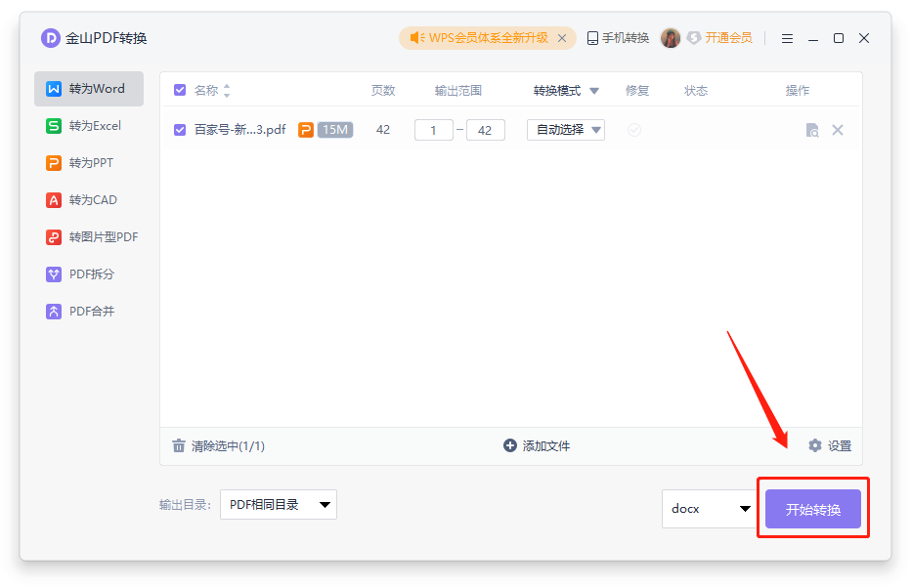The image size is (911, 588).
Task: Preview file with the document search icon
Action: (x=812, y=130)
